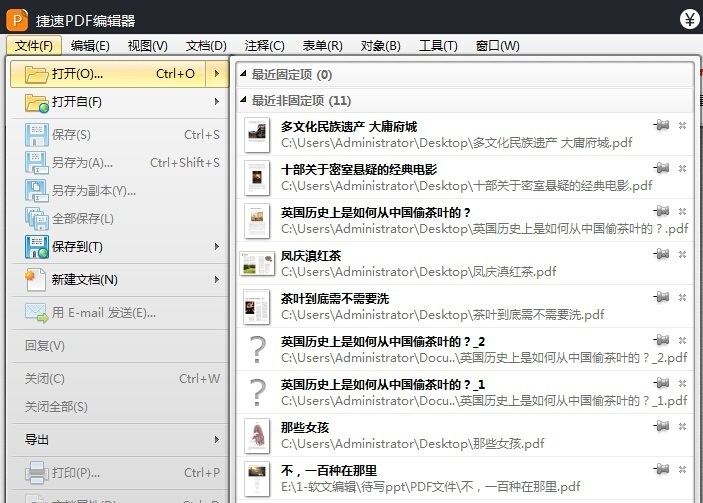Click question mark icon of 英国历史上是如何从中国偷茶叶的？_1
Viewport: 703px width, 503px height.
[257, 393]
